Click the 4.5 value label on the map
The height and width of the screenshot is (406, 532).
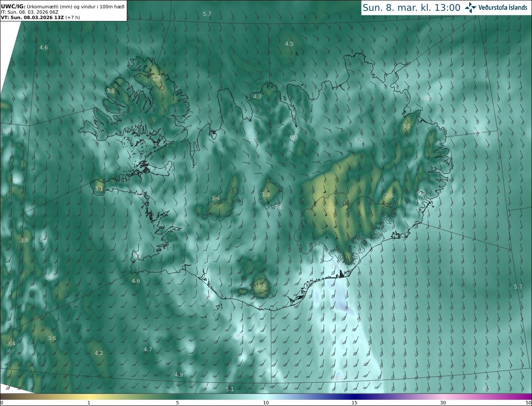coord(289,44)
